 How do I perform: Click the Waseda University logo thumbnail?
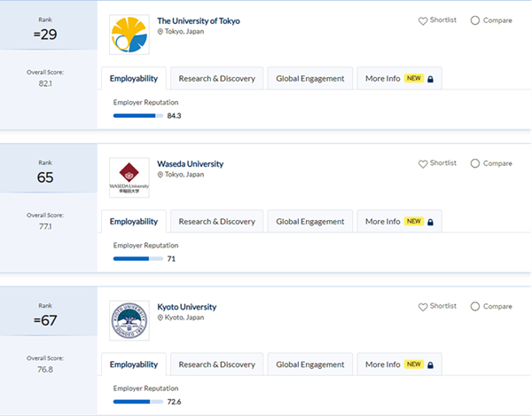[129, 177]
